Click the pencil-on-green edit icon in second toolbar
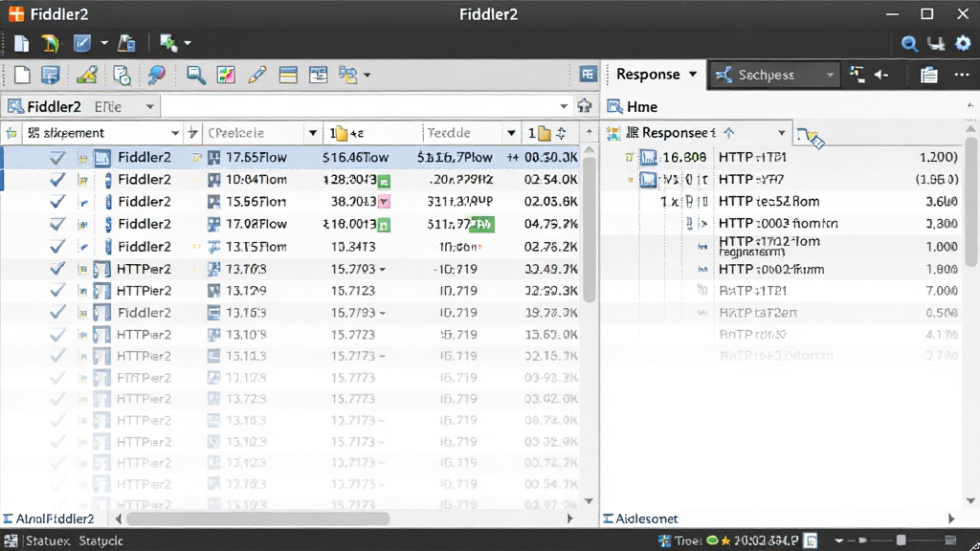 [87, 75]
